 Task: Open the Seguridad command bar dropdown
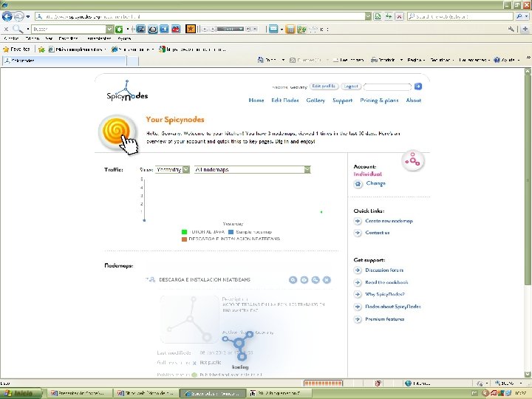tap(442, 60)
